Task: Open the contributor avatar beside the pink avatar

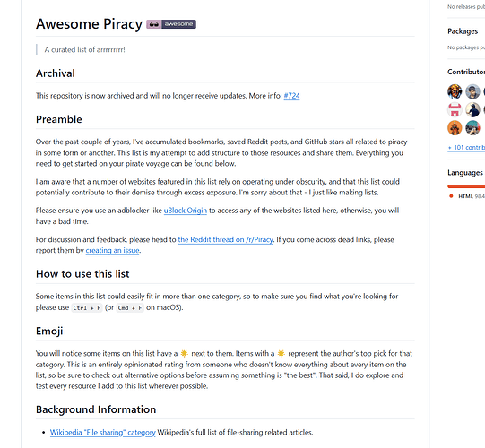Action: tap(472, 109)
